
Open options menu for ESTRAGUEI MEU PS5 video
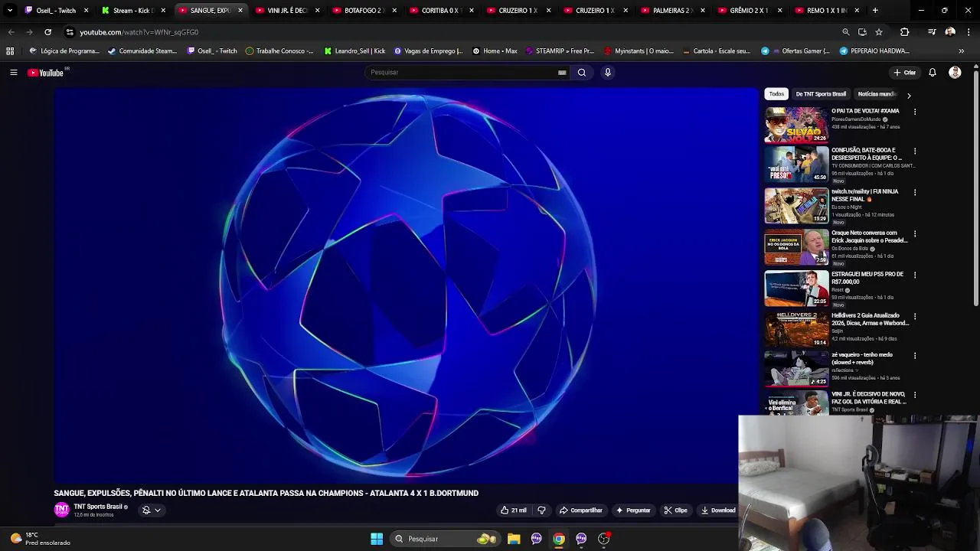pyautogui.click(x=915, y=275)
